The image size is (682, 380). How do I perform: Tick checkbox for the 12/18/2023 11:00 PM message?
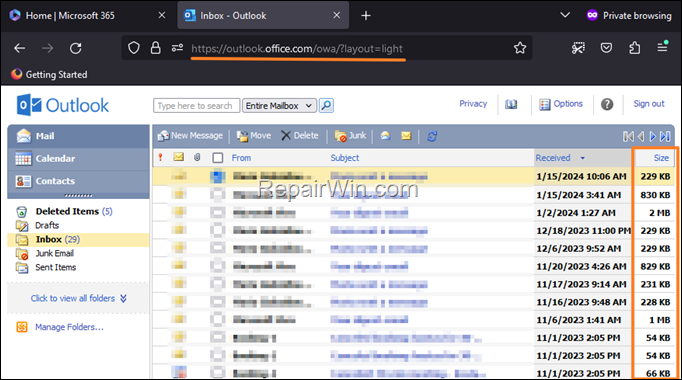(217, 230)
